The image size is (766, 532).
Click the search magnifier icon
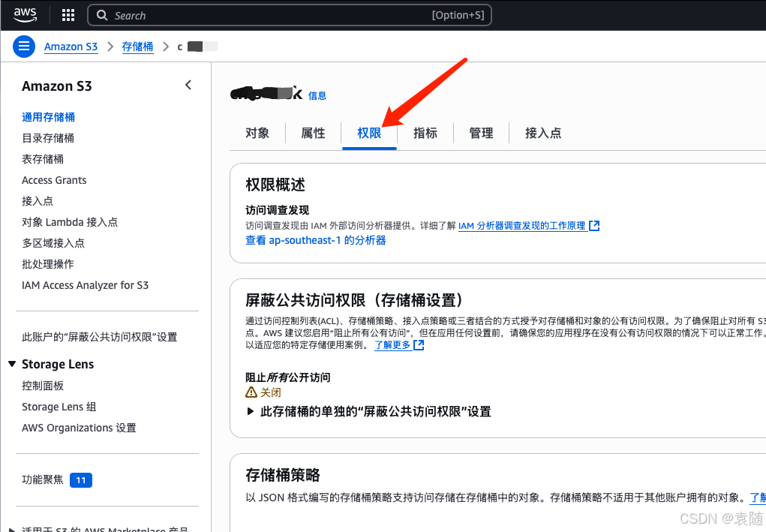point(101,15)
